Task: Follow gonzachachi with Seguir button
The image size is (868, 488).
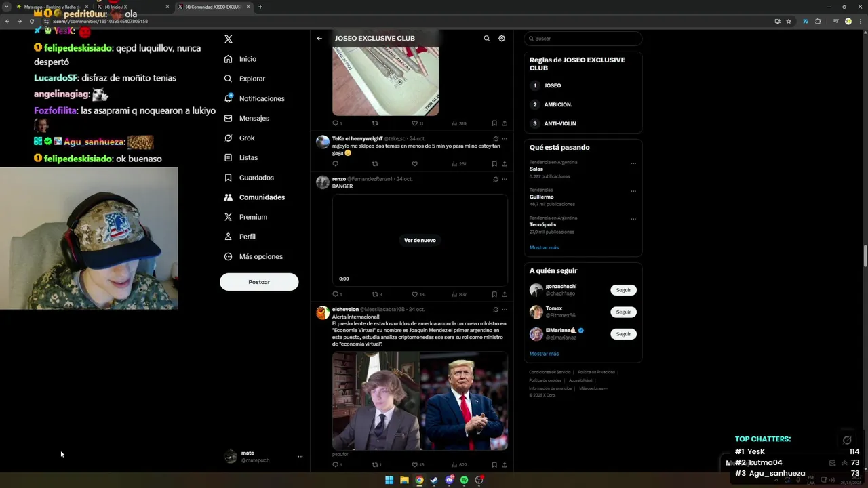Action: [x=623, y=290]
